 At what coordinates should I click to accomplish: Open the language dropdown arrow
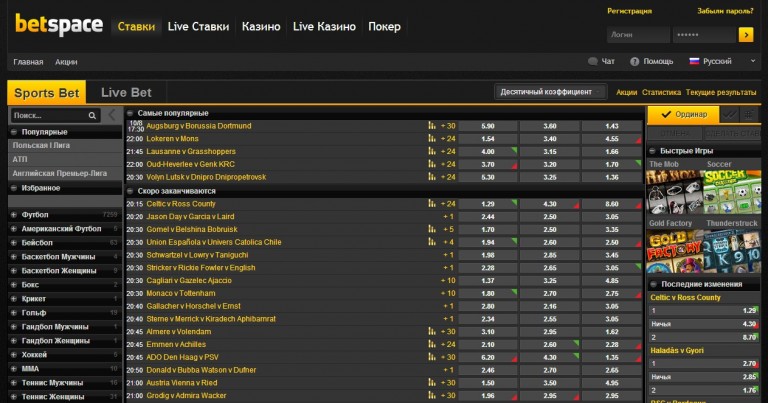point(753,61)
